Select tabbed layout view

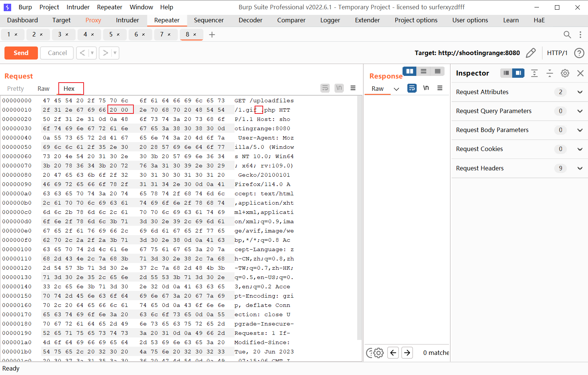437,71
